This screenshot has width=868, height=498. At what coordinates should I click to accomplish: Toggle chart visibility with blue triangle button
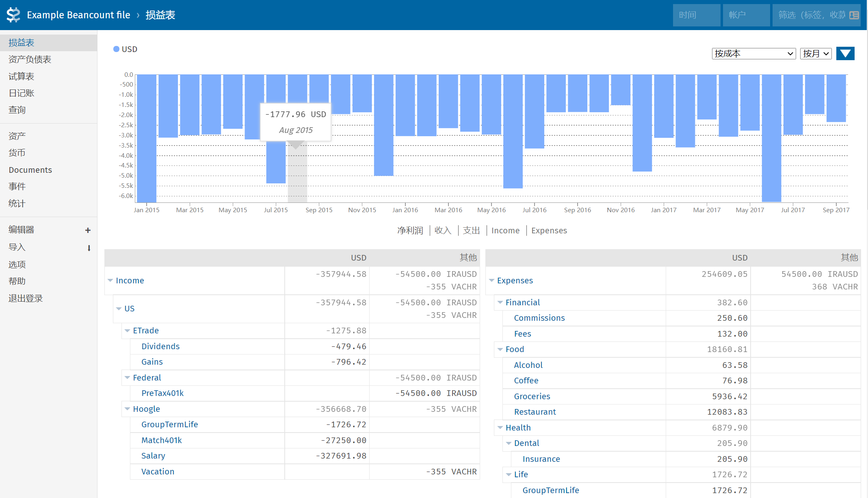point(845,54)
